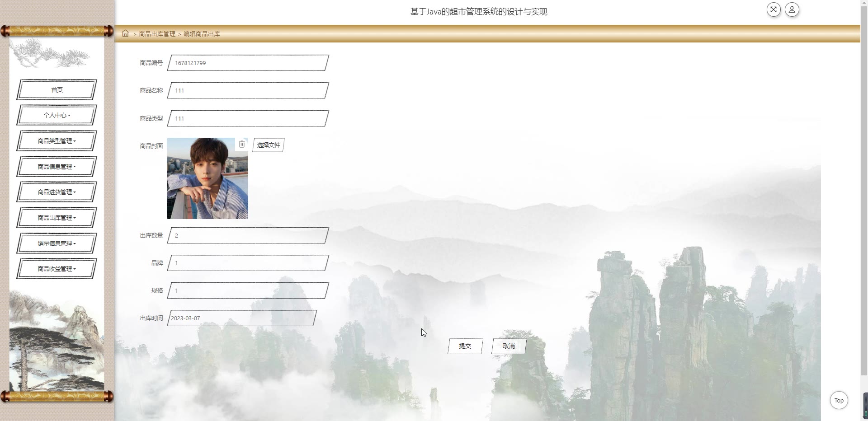The width and height of the screenshot is (868, 421).
Task: Focus the 商品名称 input field
Action: click(x=248, y=90)
